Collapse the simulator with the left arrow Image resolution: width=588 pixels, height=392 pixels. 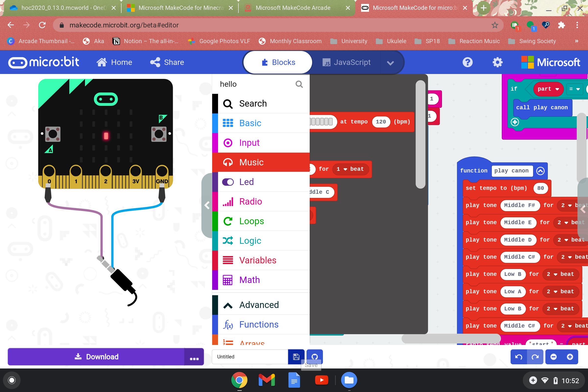click(207, 205)
